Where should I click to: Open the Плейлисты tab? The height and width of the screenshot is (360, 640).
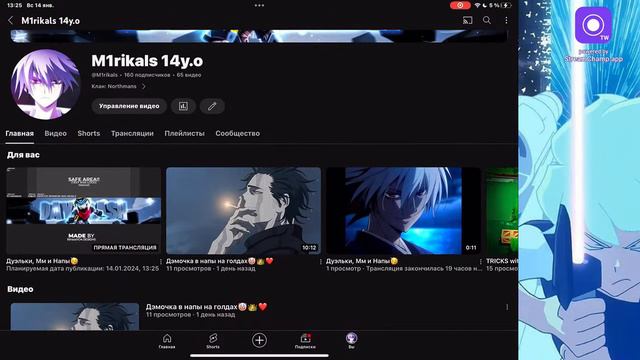tap(184, 133)
